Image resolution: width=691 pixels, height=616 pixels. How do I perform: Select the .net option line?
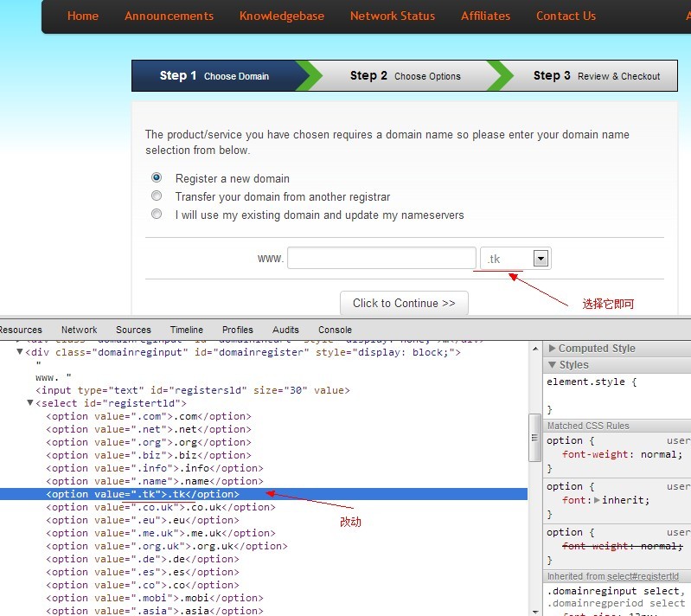coord(149,429)
